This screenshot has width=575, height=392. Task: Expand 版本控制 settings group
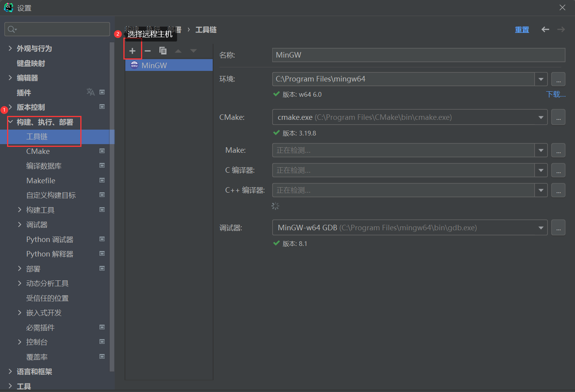(10, 107)
